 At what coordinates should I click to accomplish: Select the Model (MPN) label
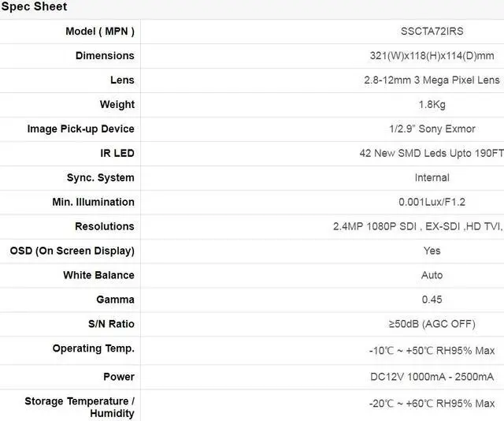coord(99,32)
